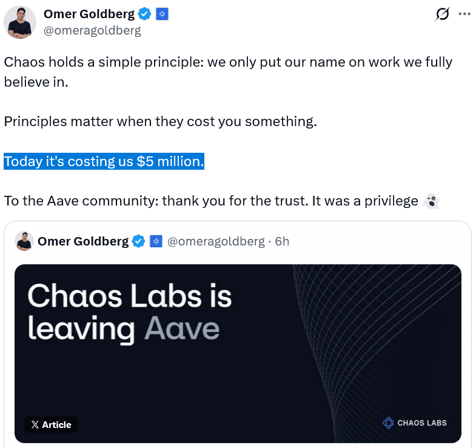
Task: Click the "Principles matter when they cost you something." line
Action: pyautogui.click(x=160, y=121)
